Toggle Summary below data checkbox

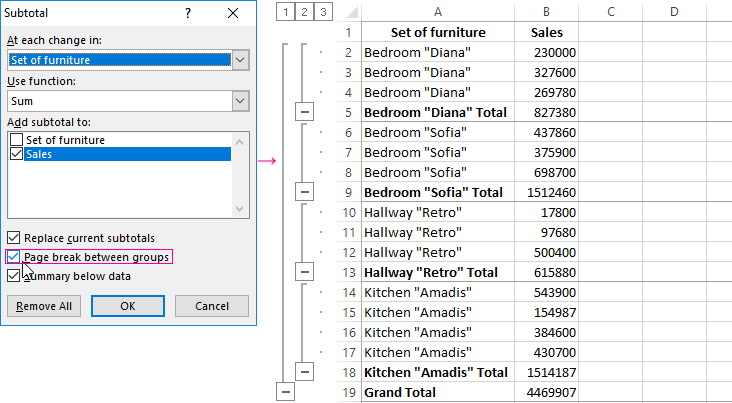[x=13, y=275]
